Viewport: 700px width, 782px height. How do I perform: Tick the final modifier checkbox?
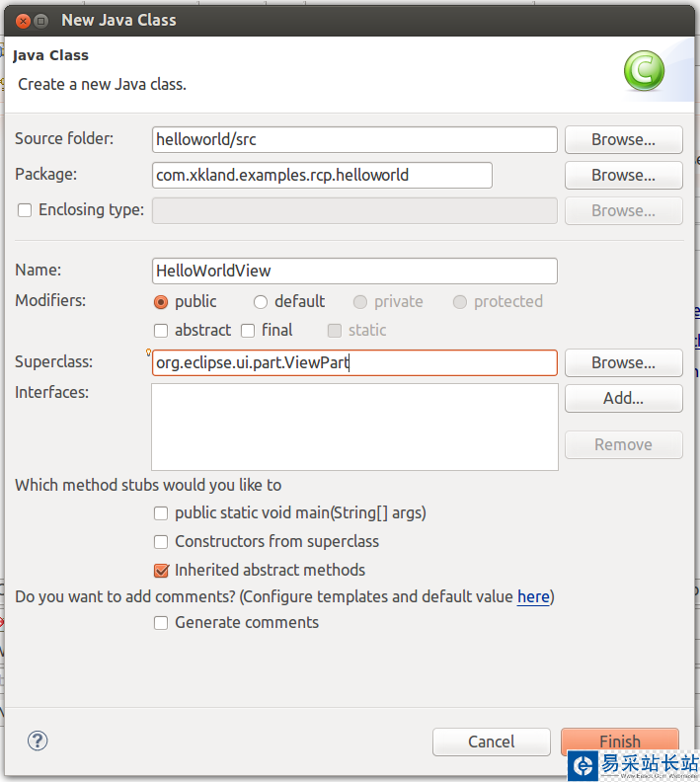[249, 331]
